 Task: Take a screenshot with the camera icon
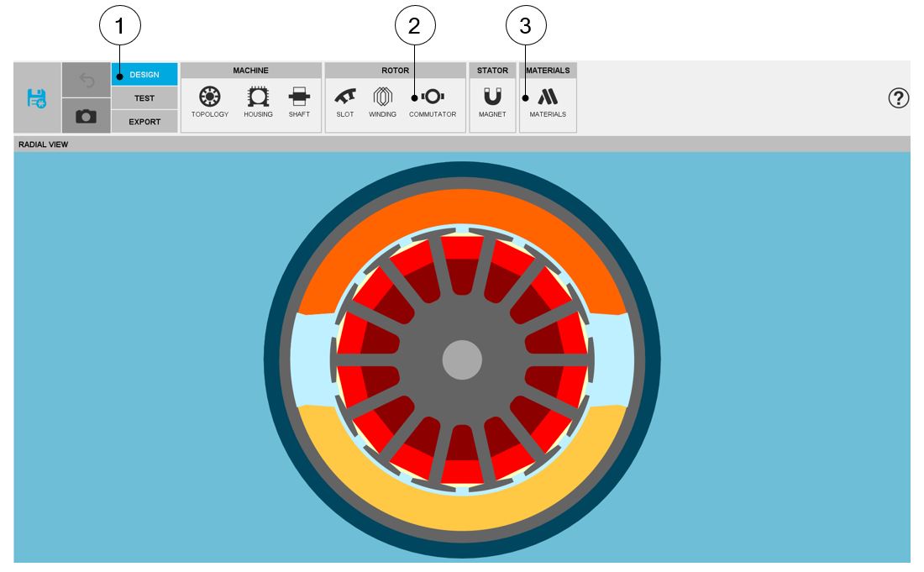pyautogui.click(x=86, y=116)
